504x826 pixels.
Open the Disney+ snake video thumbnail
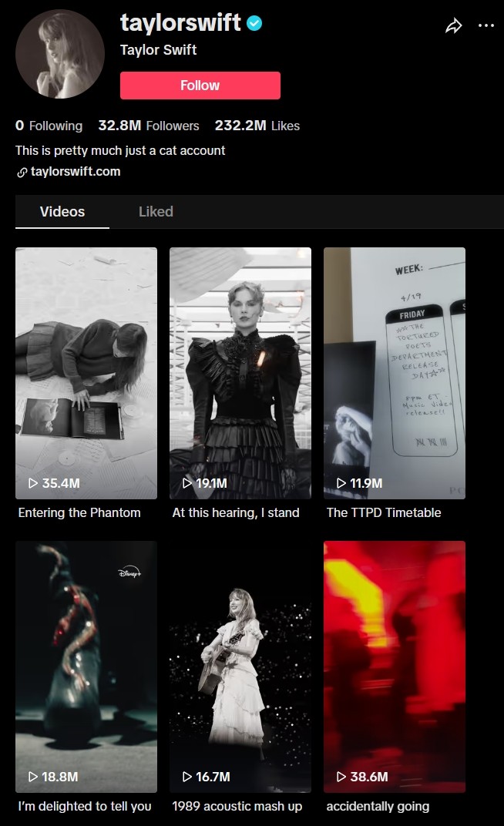click(86, 667)
